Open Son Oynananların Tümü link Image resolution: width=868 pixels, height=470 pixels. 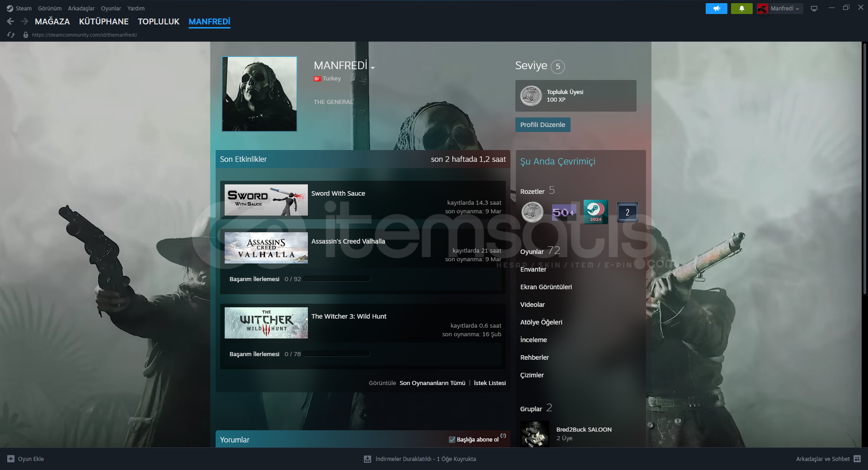coord(432,383)
